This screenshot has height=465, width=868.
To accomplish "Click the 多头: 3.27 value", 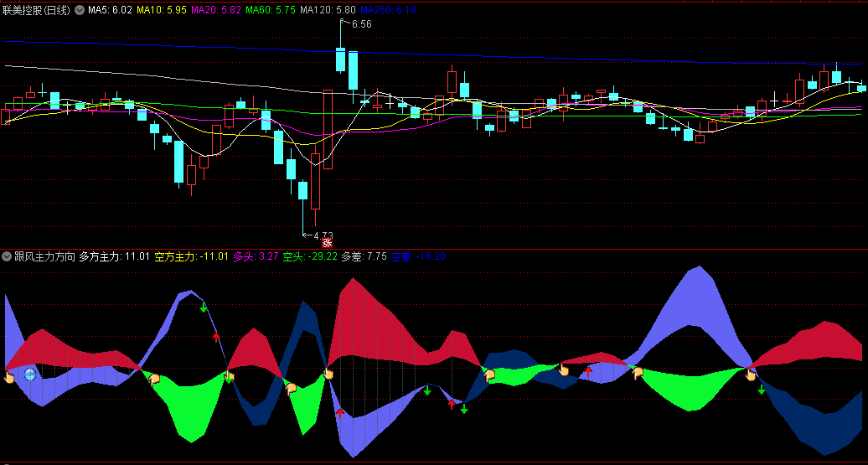I will 256,256.
